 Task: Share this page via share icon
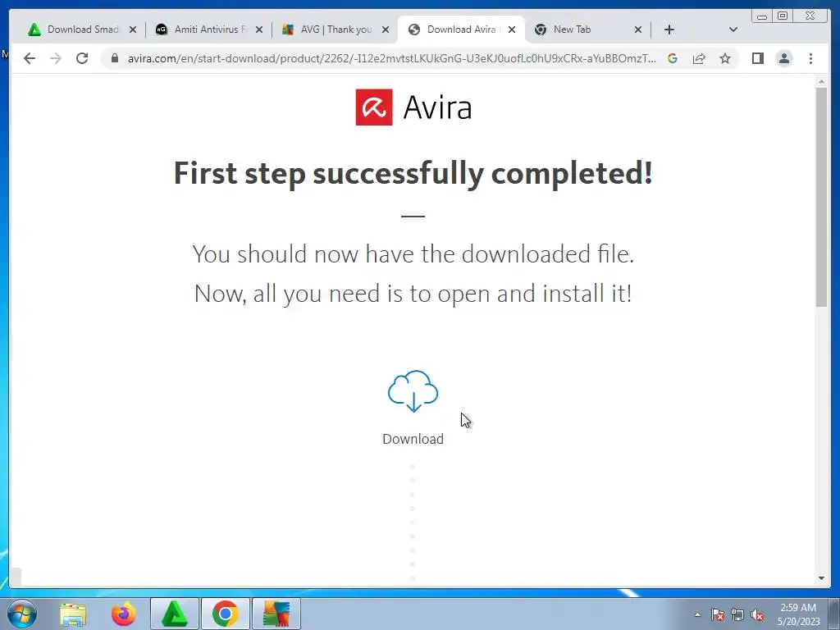pyautogui.click(x=699, y=58)
